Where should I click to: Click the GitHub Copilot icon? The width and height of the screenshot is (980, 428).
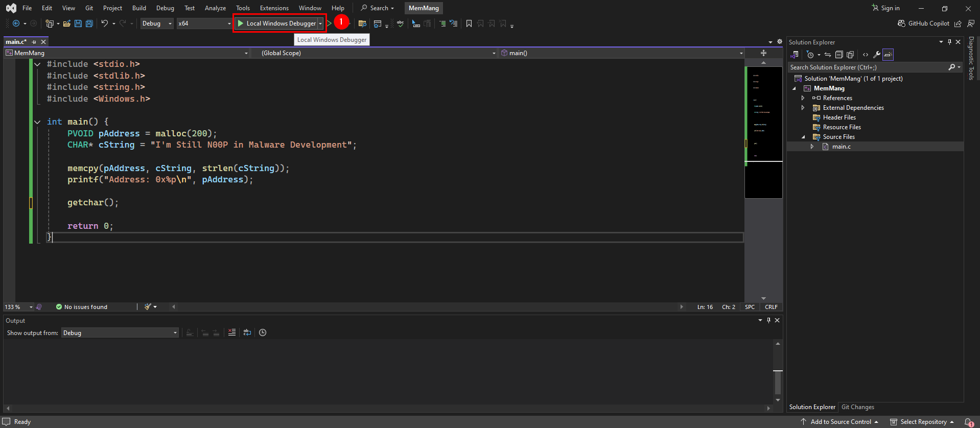click(901, 23)
